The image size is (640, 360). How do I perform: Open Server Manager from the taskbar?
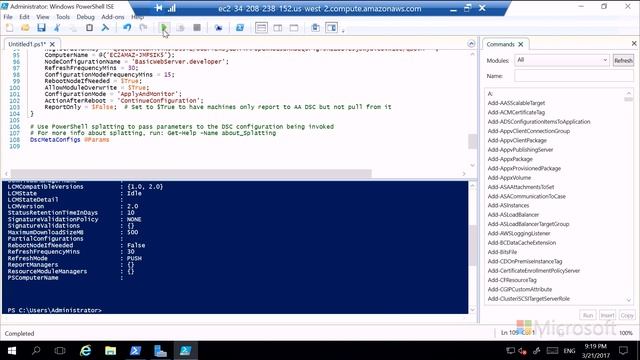(160, 351)
